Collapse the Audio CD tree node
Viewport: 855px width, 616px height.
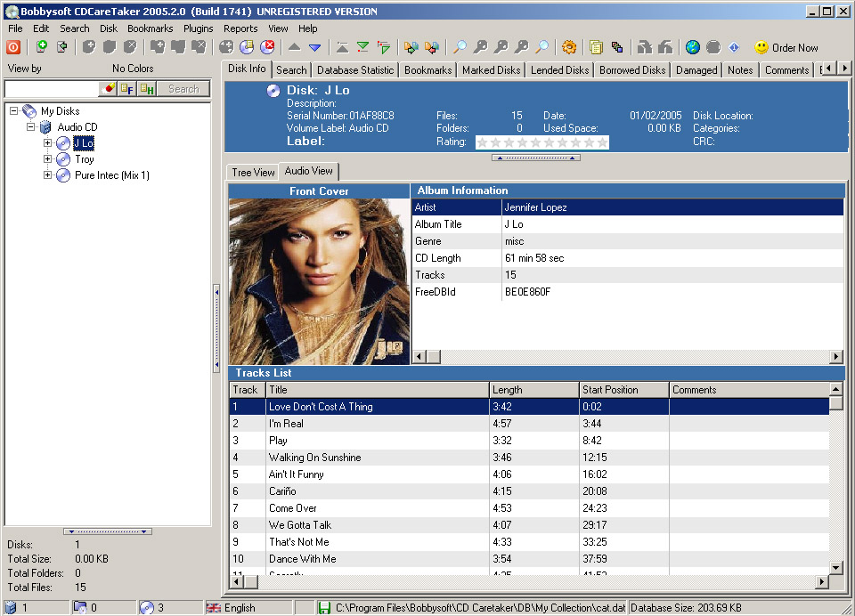[x=30, y=127]
